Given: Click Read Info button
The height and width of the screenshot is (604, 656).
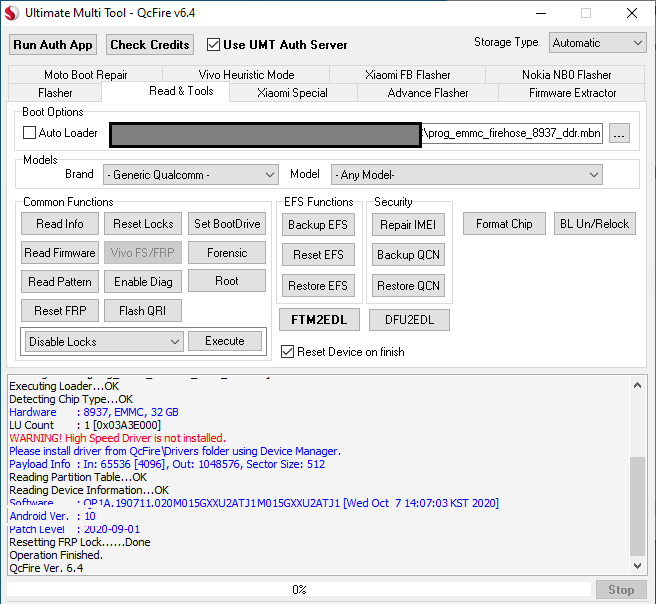Looking at the screenshot, I should point(60,224).
